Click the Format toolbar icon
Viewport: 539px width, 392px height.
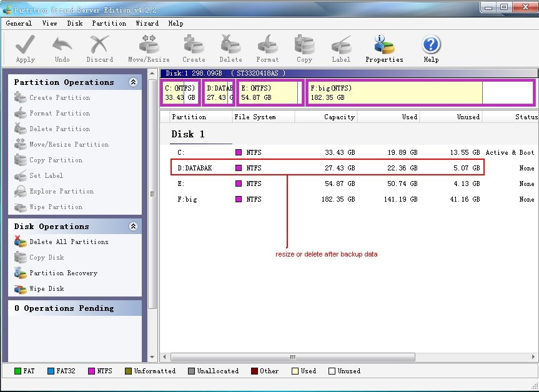(x=267, y=44)
